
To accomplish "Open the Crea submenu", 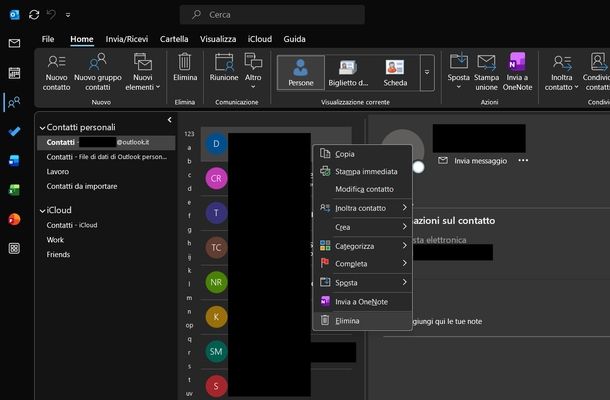I will point(363,227).
